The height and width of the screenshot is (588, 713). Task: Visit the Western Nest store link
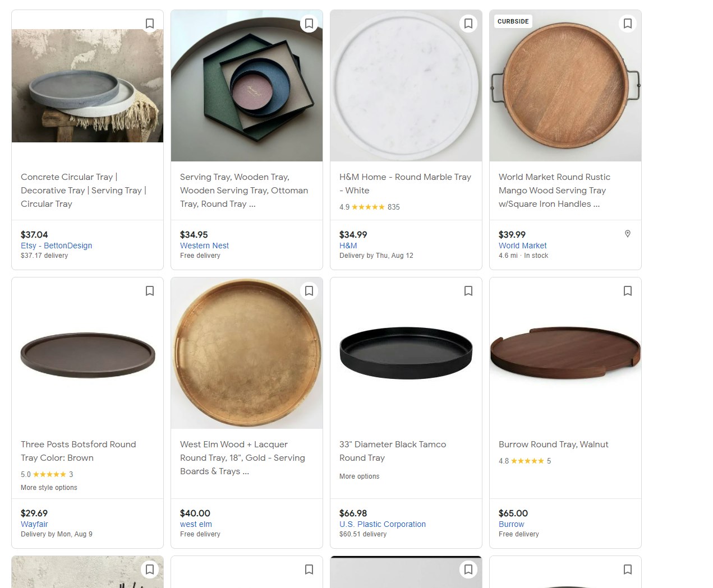(x=204, y=246)
